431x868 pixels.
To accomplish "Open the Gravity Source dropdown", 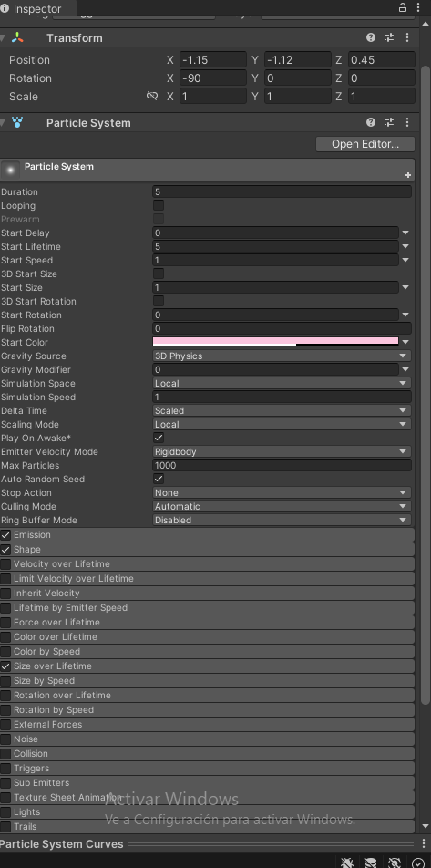I will point(282,356).
